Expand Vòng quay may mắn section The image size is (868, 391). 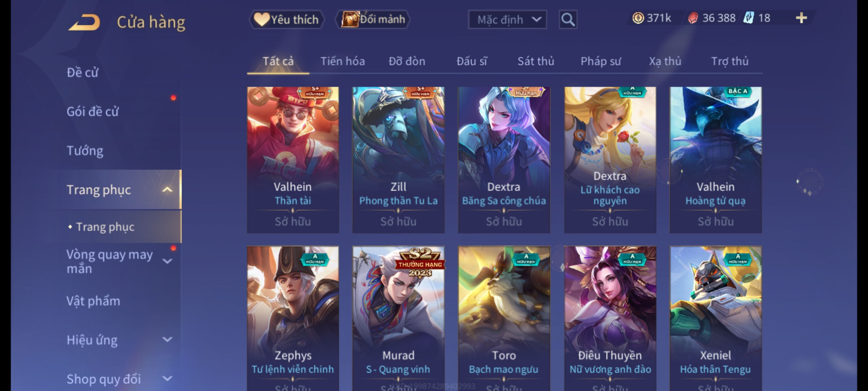167,261
